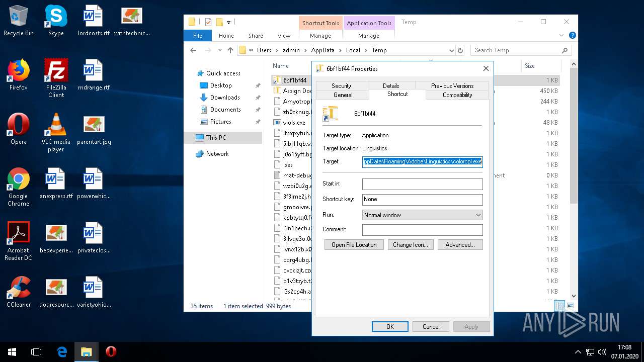
Task: Click the Opera taskbar icon
Action: click(111, 352)
